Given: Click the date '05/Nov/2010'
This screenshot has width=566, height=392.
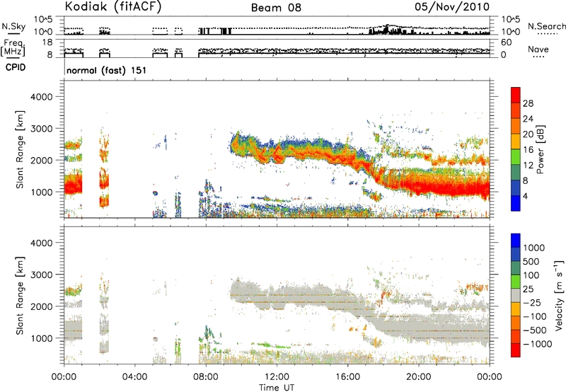Looking at the screenshot, I should [x=452, y=7].
